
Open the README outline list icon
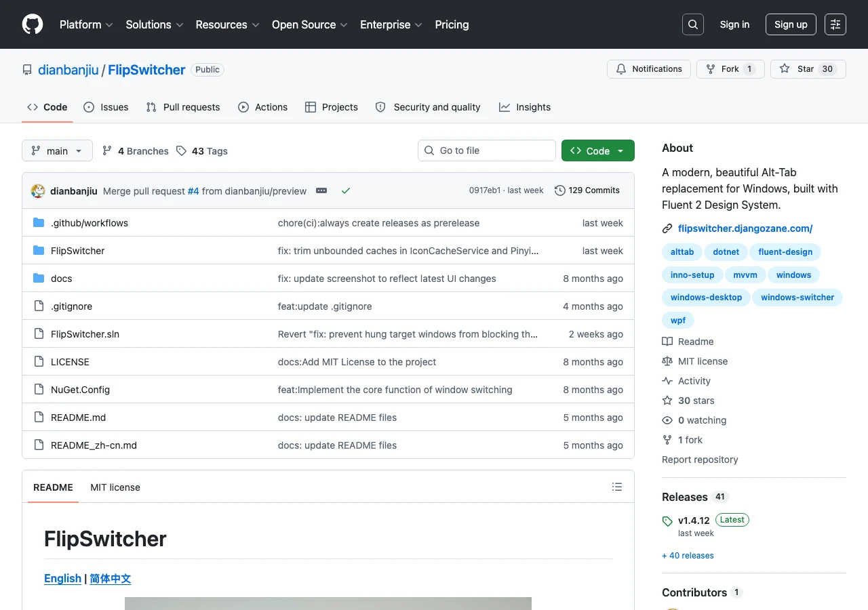point(617,487)
